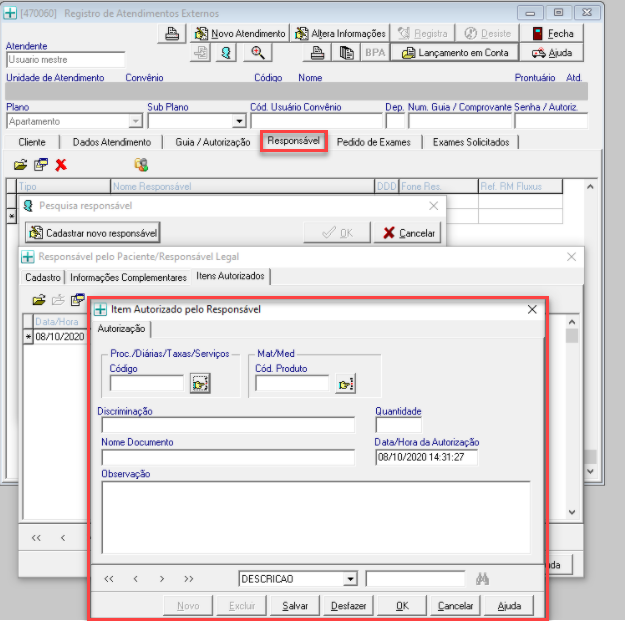Select the Autorização tab

[x=121, y=329]
